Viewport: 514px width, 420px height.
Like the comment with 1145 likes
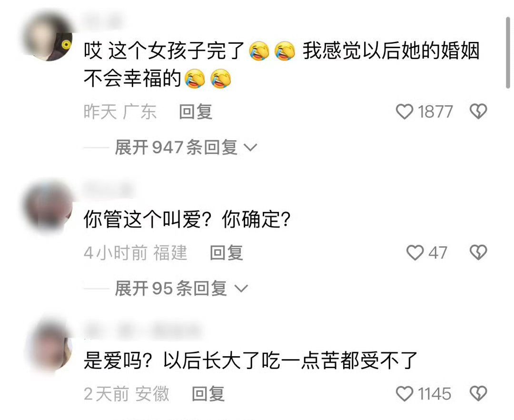(405, 393)
